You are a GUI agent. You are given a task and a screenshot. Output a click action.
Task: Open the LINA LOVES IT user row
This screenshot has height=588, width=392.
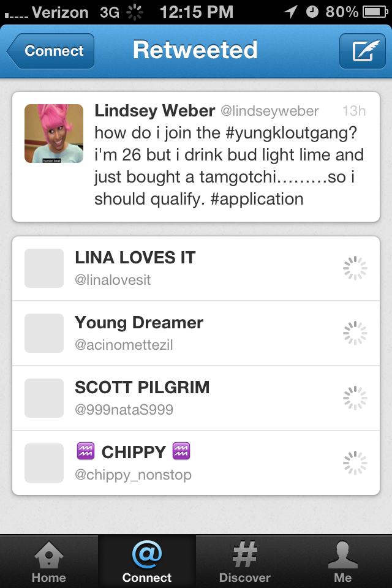click(x=196, y=268)
